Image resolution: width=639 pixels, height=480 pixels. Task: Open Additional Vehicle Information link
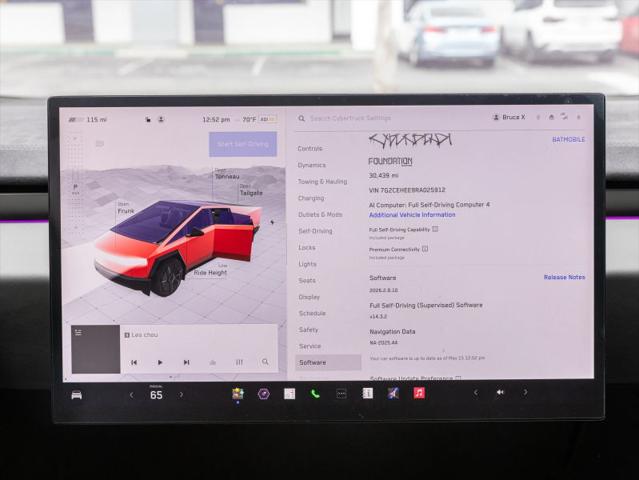pyautogui.click(x=412, y=215)
